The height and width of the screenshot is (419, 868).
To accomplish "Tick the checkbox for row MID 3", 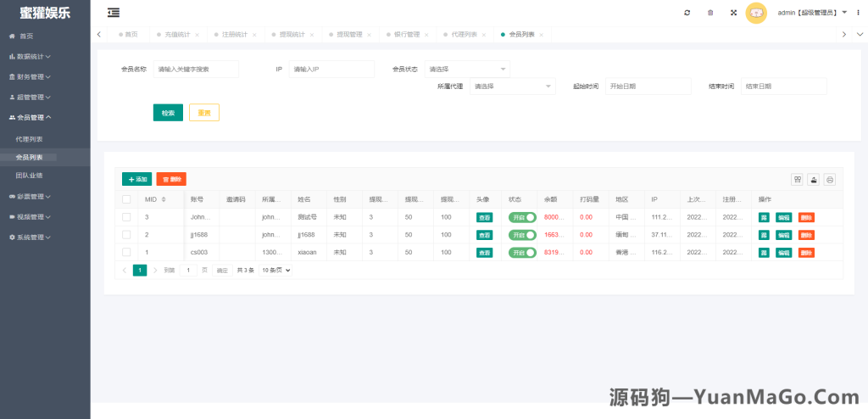I will 127,217.
